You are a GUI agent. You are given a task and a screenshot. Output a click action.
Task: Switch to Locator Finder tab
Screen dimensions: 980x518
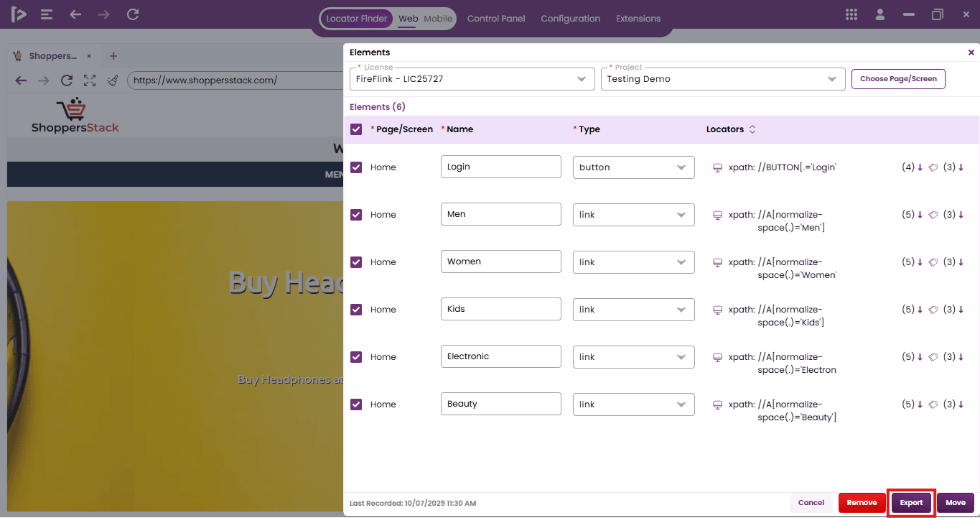pos(357,19)
